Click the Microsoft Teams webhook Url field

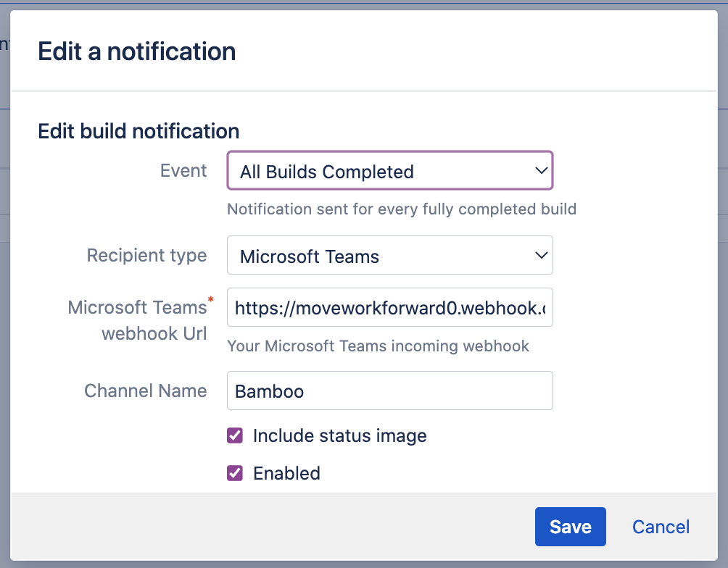click(x=389, y=307)
